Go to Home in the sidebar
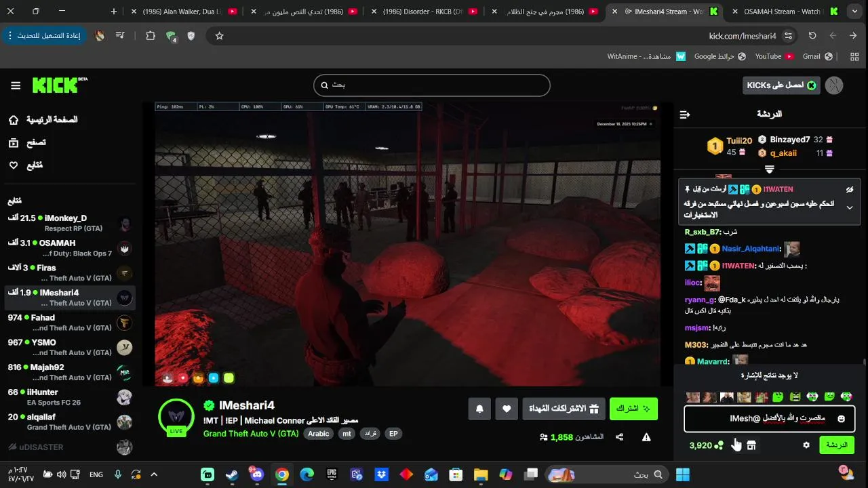 pyautogui.click(x=43, y=120)
